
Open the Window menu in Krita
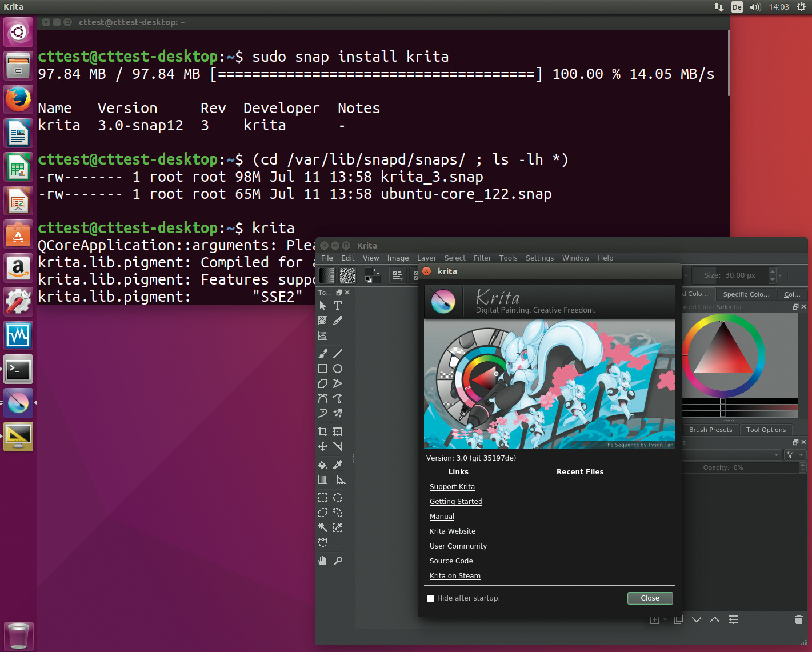tap(575, 258)
